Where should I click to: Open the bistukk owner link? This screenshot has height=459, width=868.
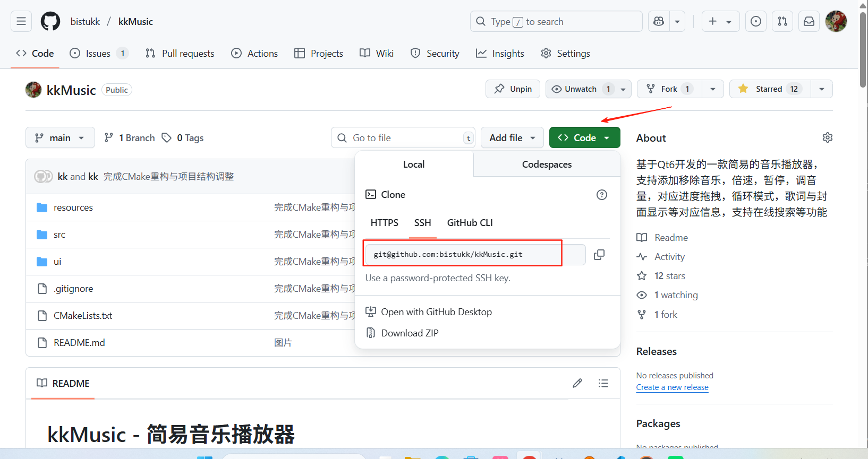coord(85,21)
